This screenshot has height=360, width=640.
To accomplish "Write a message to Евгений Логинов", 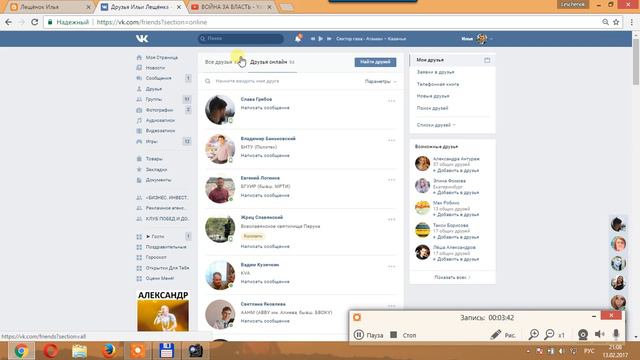I will [265, 196].
